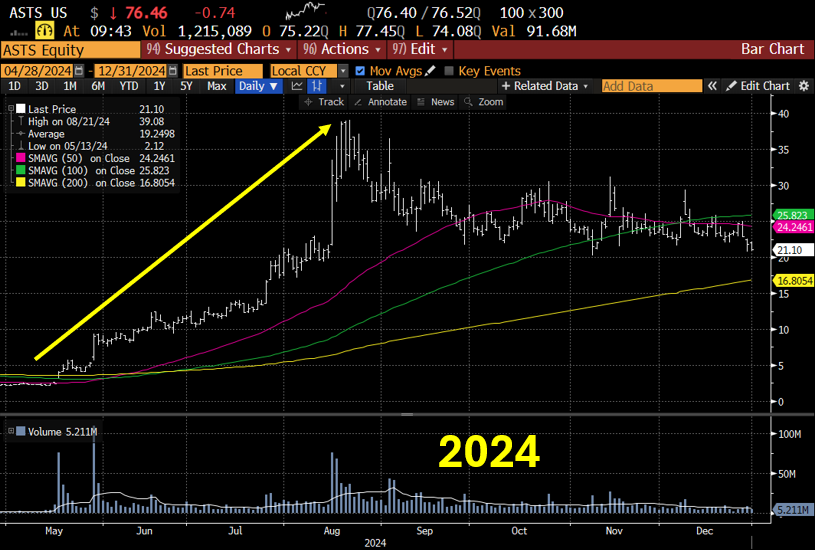Screen dimensions: 815x550
Task: Open the Edit dropdown menu
Action: tap(420, 49)
